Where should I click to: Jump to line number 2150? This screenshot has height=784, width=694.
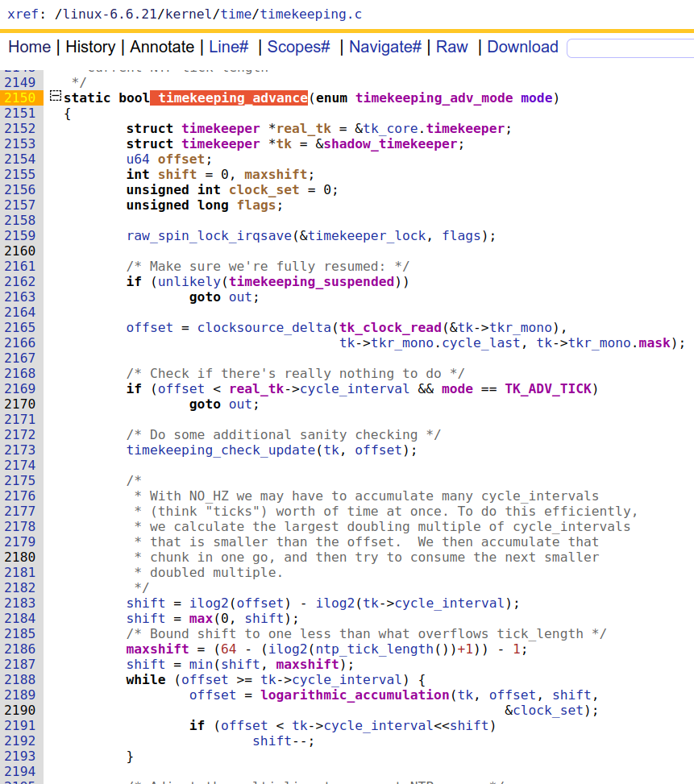[19, 98]
